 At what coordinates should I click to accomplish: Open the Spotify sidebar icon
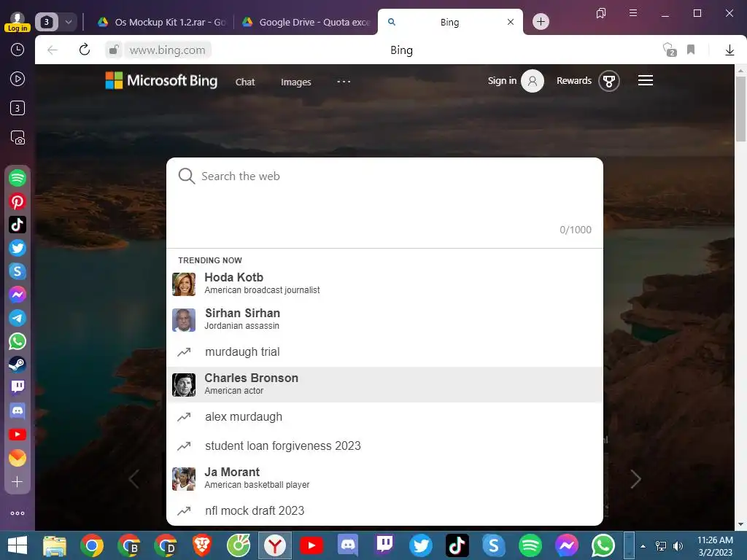pyautogui.click(x=18, y=178)
